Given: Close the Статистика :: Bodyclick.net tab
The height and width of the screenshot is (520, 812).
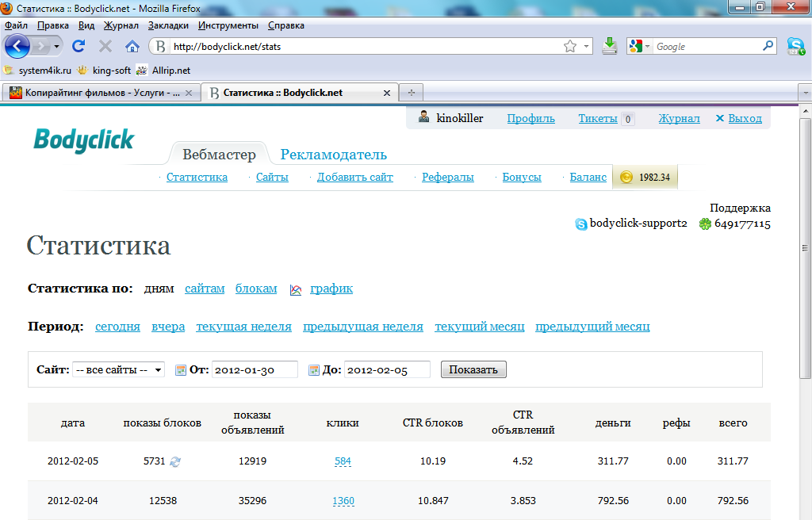Looking at the screenshot, I should coord(387,94).
